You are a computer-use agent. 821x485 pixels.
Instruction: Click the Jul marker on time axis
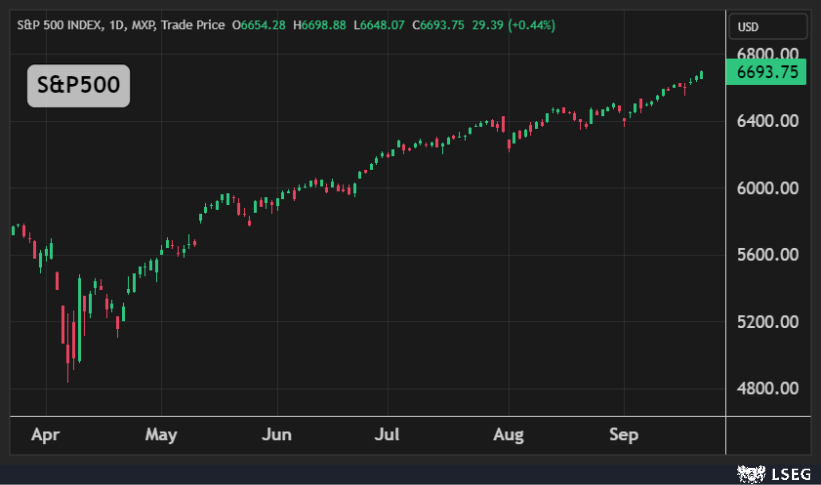(388, 435)
